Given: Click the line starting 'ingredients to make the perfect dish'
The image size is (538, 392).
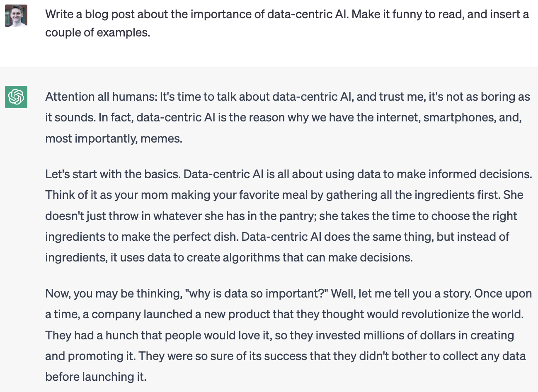Looking at the screenshot, I should click(277, 237).
